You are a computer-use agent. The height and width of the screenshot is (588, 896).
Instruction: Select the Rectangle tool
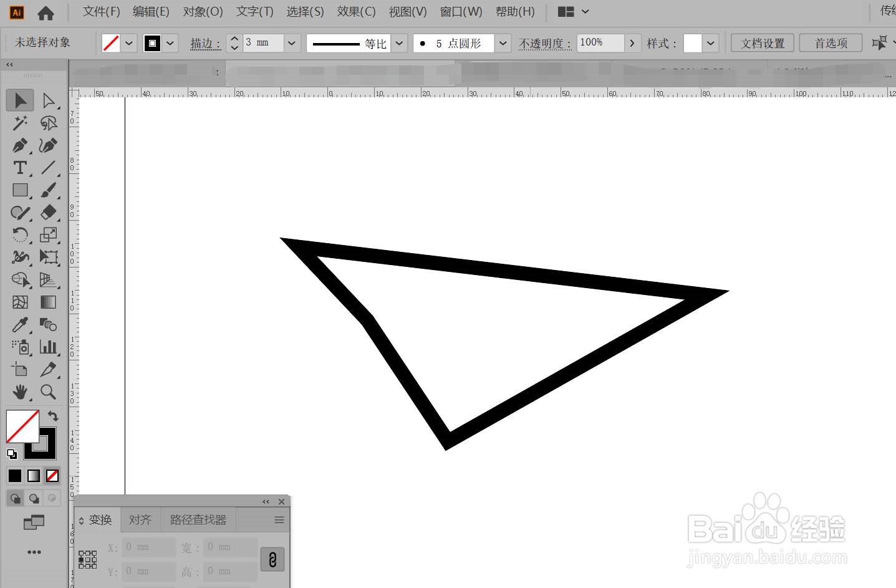20,190
